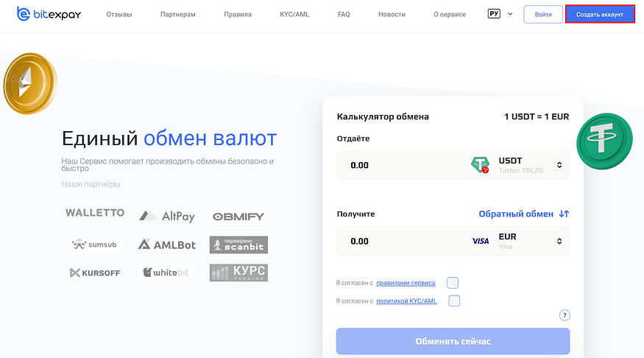This screenshot has width=644, height=358.
Task: Open the FAQ page
Action: 344,15
